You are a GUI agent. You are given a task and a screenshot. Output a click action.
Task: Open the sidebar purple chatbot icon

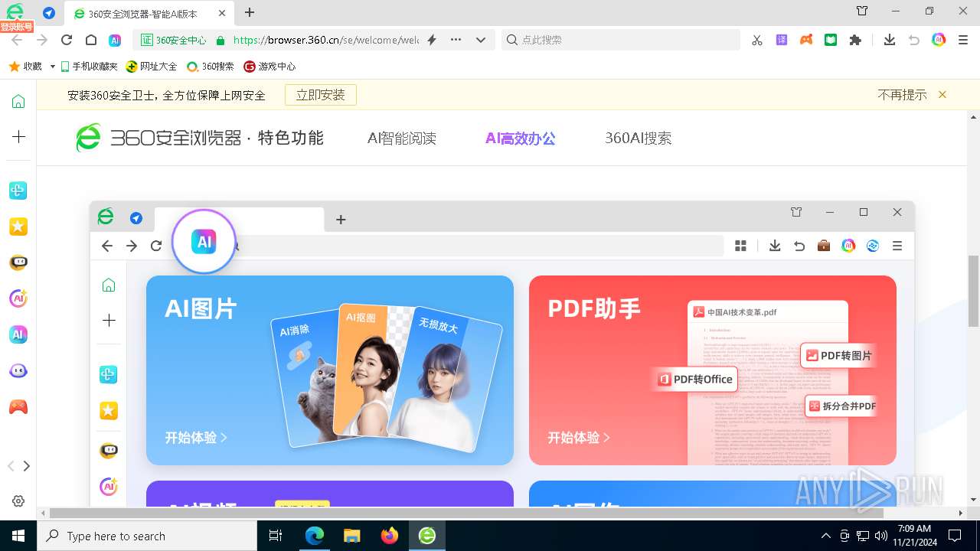coord(18,371)
